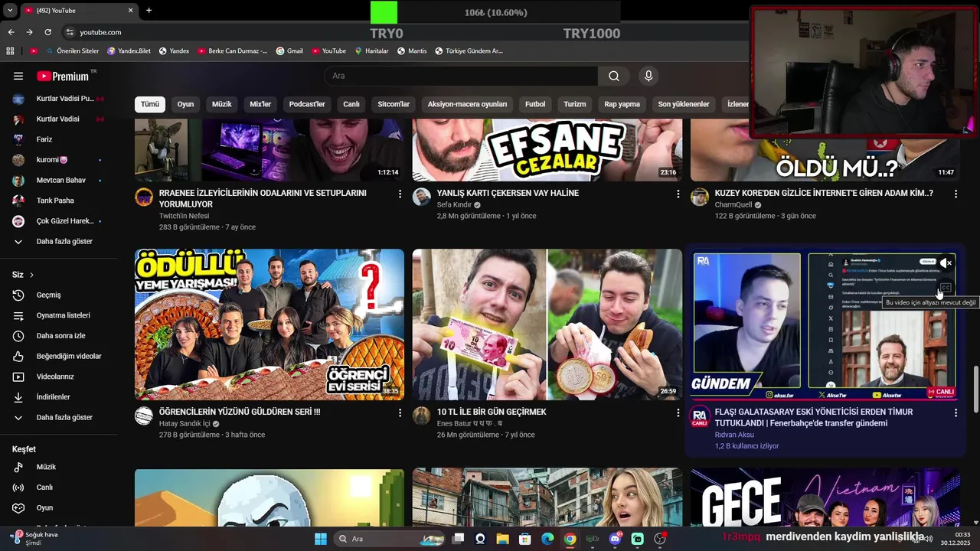Unmute the live video preview
980x551 pixels.
(946, 263)
